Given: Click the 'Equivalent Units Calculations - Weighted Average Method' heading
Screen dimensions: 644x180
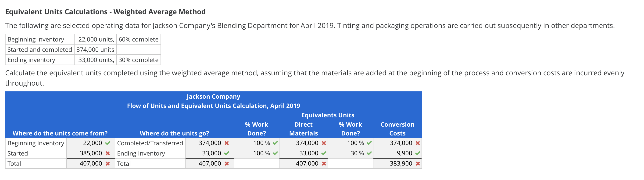Looking at the screenshot, I should (x=105, y=12).
